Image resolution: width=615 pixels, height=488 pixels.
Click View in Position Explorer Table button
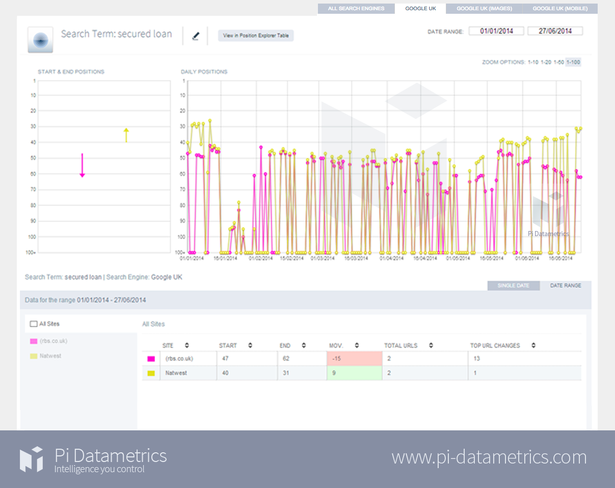point(256,35)
